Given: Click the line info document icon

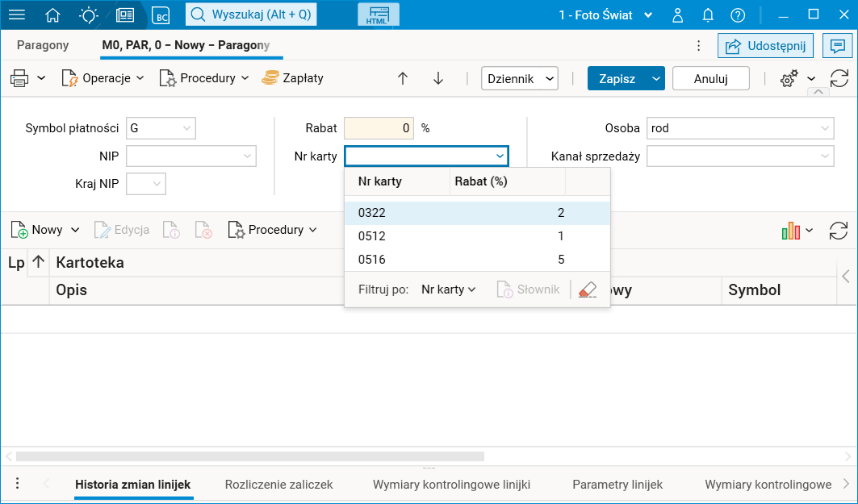Looking at the screenshot, I should coord(171,230).
